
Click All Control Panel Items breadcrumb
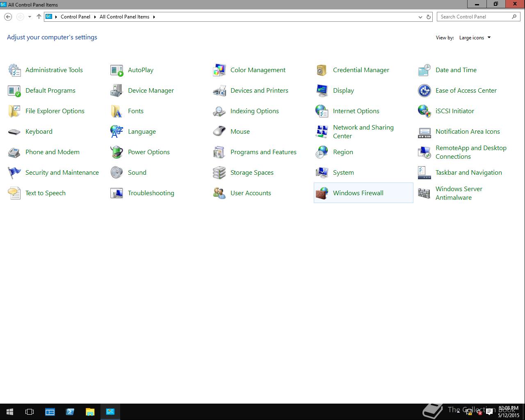124,17
